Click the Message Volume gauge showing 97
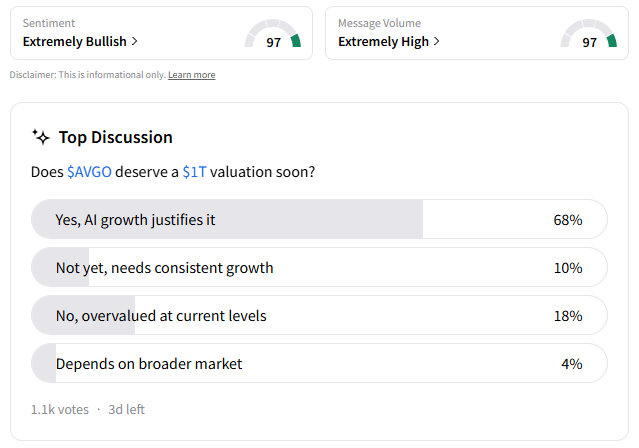The height and width of the screenshot is (448, 639). point(588,36)
